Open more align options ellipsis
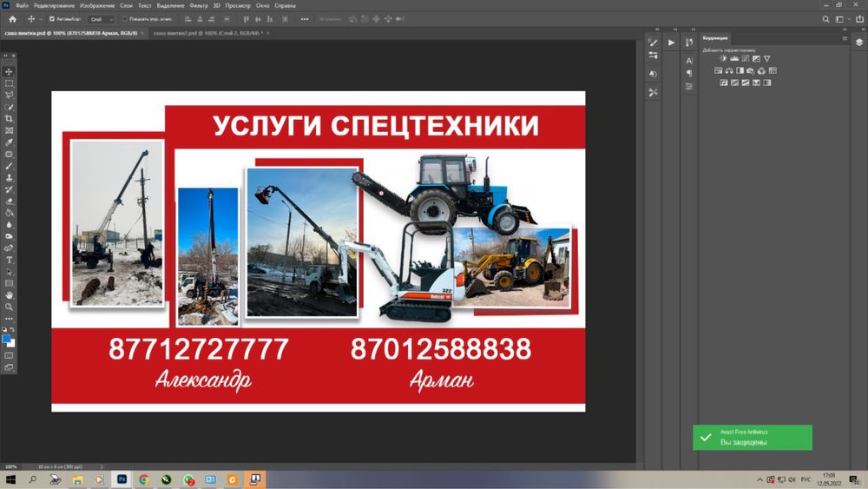 pyautogui.click(x=305, y=19)
